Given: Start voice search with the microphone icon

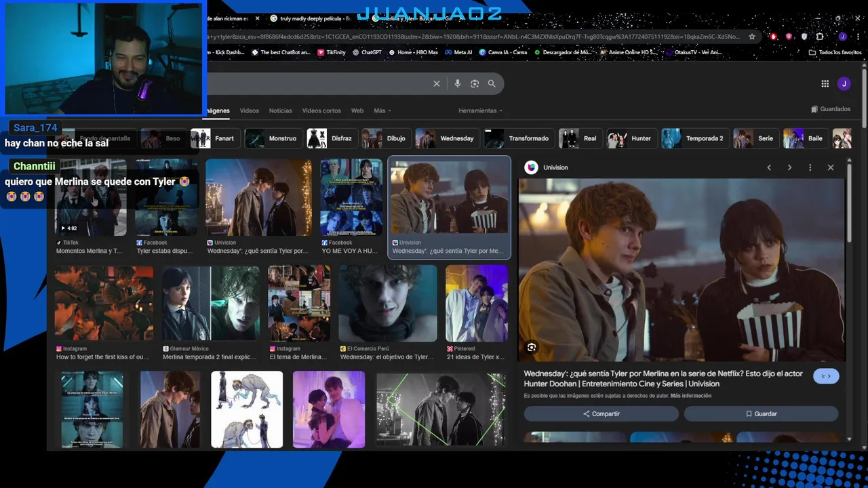Looking at the screenshot, I should point(458,83).
